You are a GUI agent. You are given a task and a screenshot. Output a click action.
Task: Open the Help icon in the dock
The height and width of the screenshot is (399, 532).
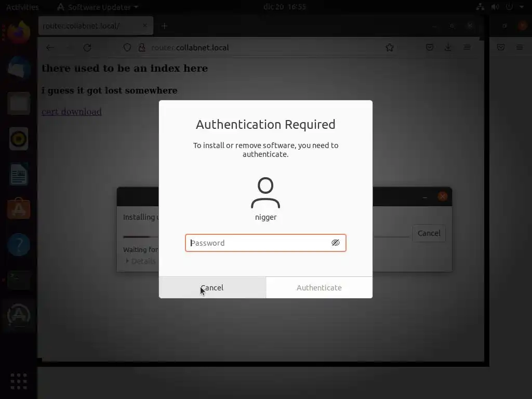(19, 244)
